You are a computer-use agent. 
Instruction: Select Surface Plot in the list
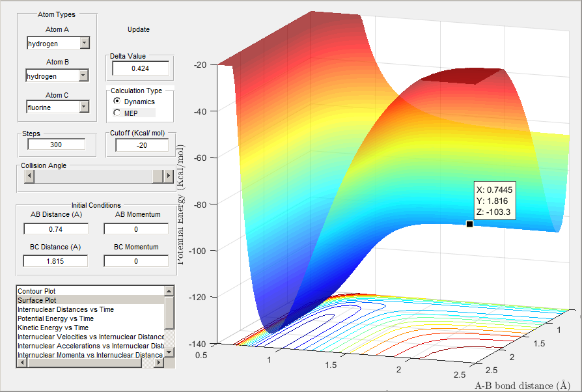coord(90,300)
